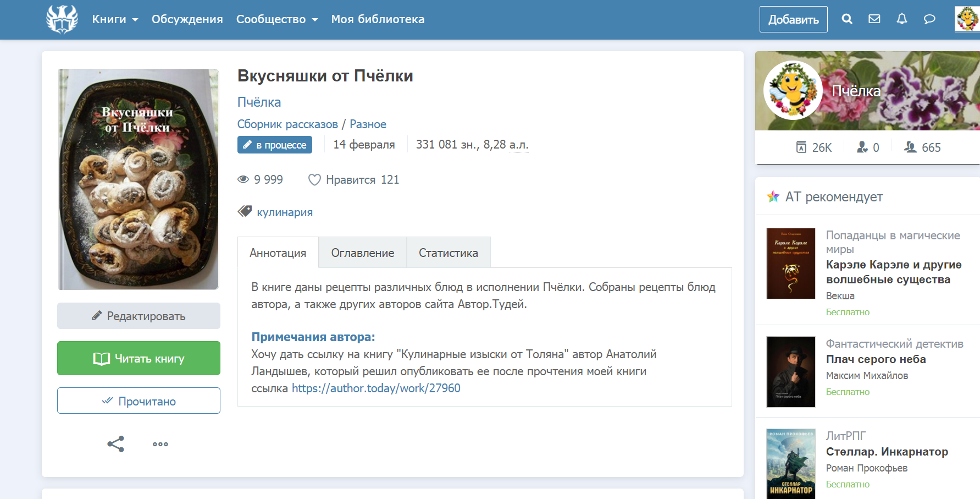This screenshot has height=499, width=980.
Task: Click the кулинария tag
Action: click(x=285, y=212)
